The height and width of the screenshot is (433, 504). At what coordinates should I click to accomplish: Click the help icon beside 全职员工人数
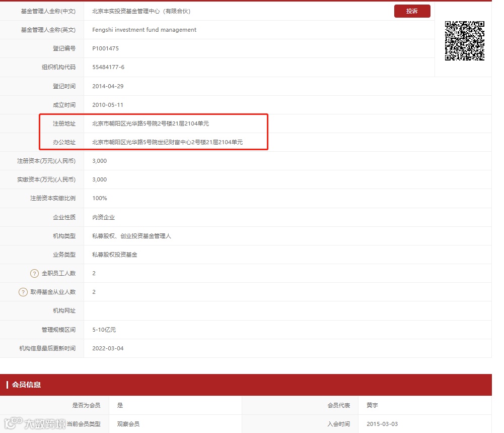click(x=34, y=273)
